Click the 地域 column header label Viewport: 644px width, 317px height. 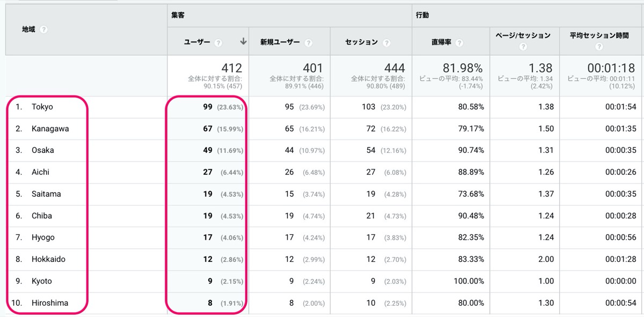click(x=29, y=30)
